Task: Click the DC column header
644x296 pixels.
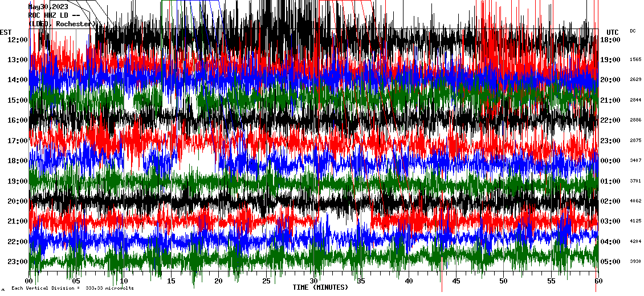Action: [x=633, y=31]
